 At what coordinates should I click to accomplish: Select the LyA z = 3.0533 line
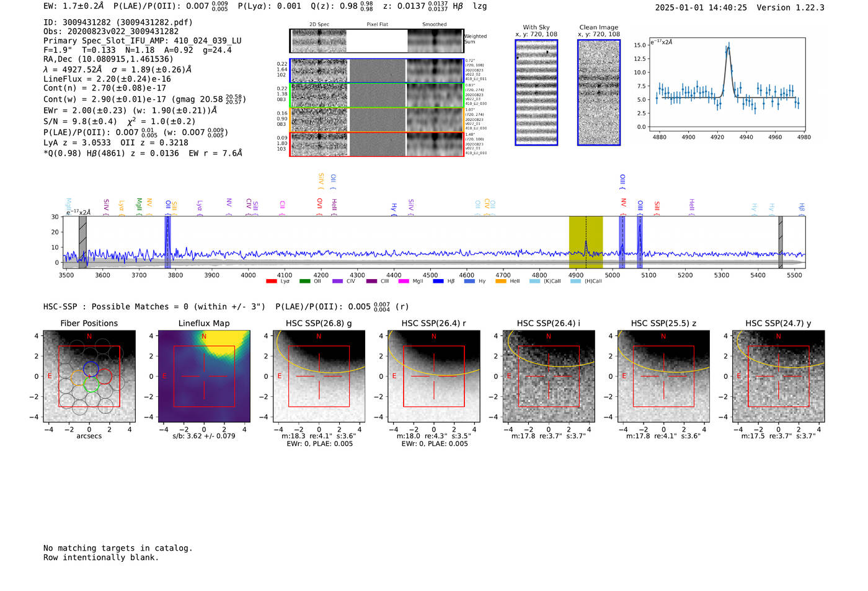116,143
